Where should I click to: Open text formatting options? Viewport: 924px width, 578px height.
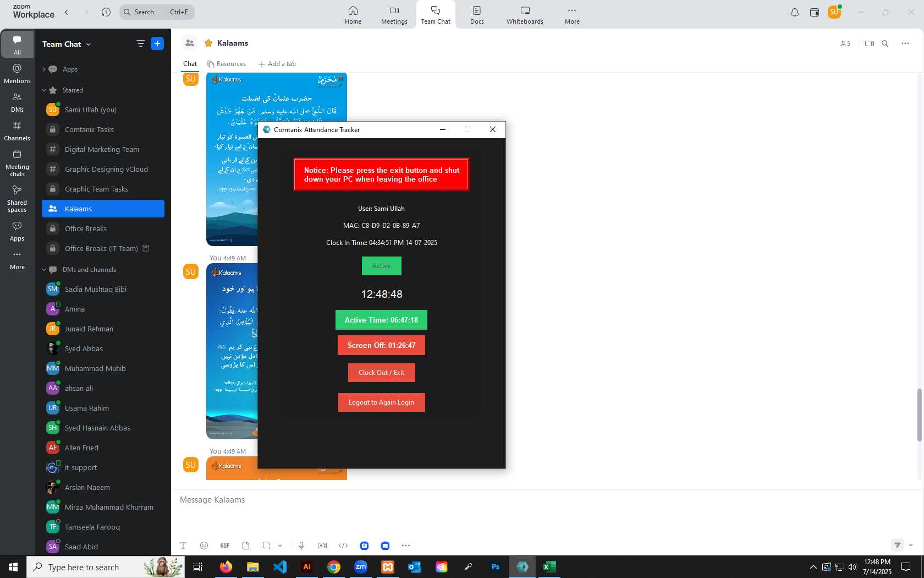pyautogui.click(x=183, y=546)
